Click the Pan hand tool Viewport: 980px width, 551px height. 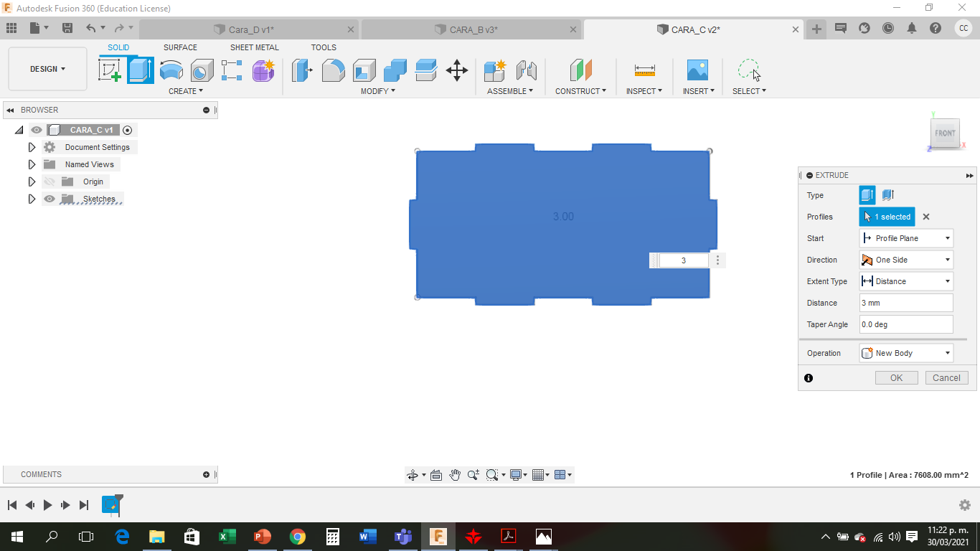455,475
